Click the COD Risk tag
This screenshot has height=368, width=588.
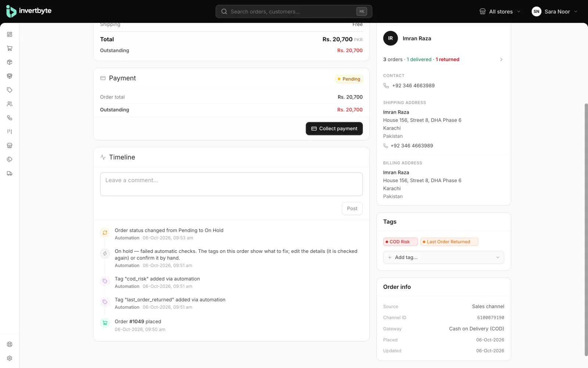[400, 242]
